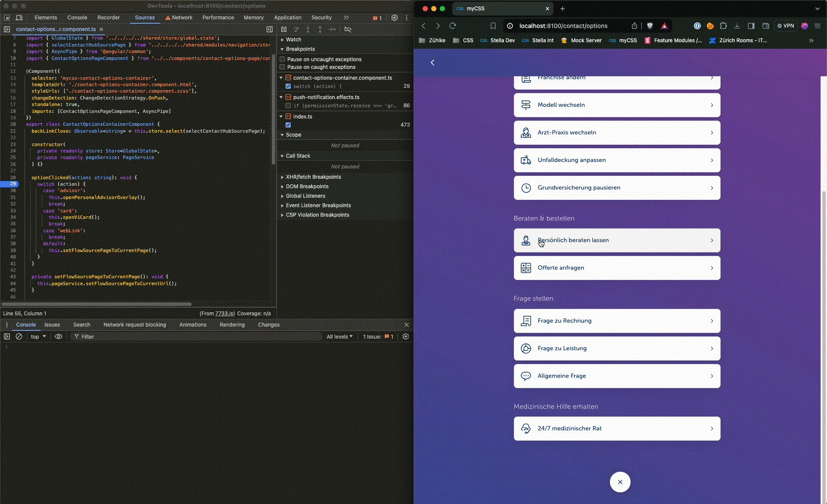Share the page from the browser address bar
Image resolution: width=827 pixels, height=504 pixels.
tap(634, 26)
